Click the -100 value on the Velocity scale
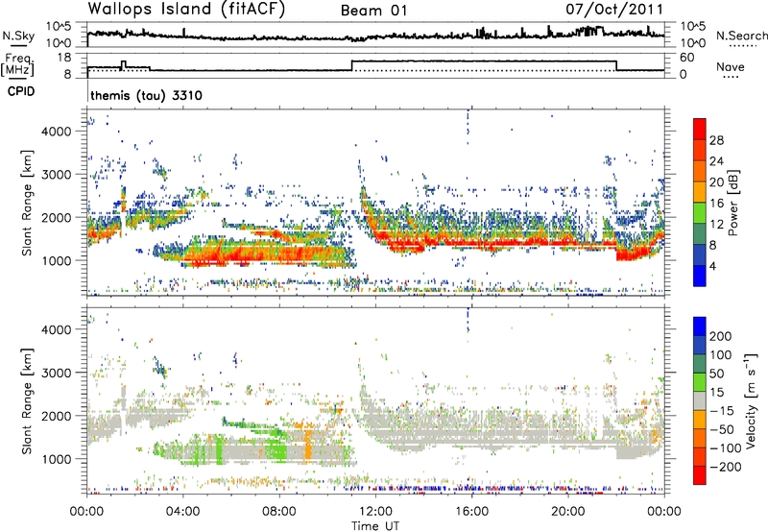 pos(725,448)
